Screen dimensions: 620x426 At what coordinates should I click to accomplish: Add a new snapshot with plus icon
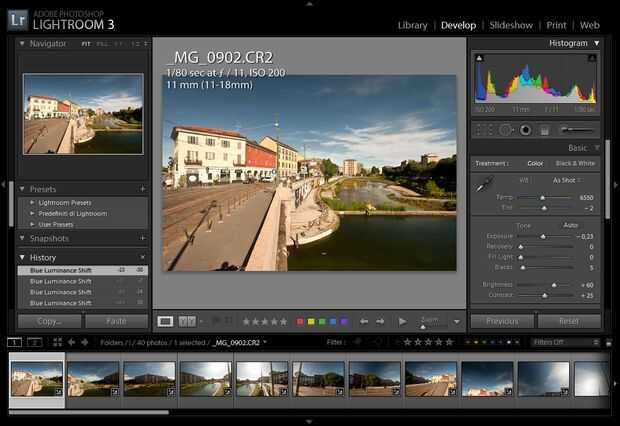[x=142, y=239]
